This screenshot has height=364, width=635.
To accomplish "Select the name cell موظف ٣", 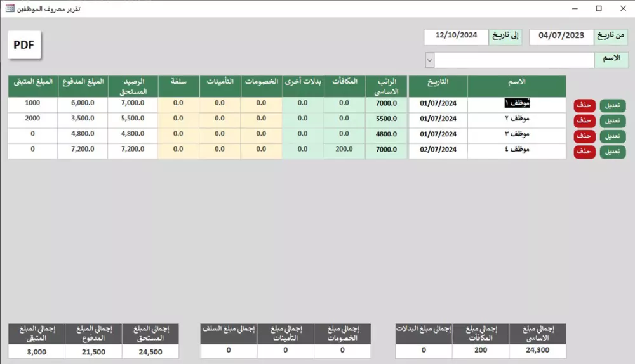I will [x=517, y=134].
